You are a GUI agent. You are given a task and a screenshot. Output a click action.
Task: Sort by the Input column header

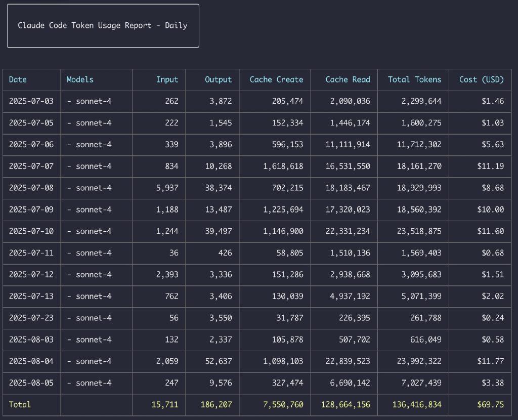pyautogui.click(x=167, y=79)
